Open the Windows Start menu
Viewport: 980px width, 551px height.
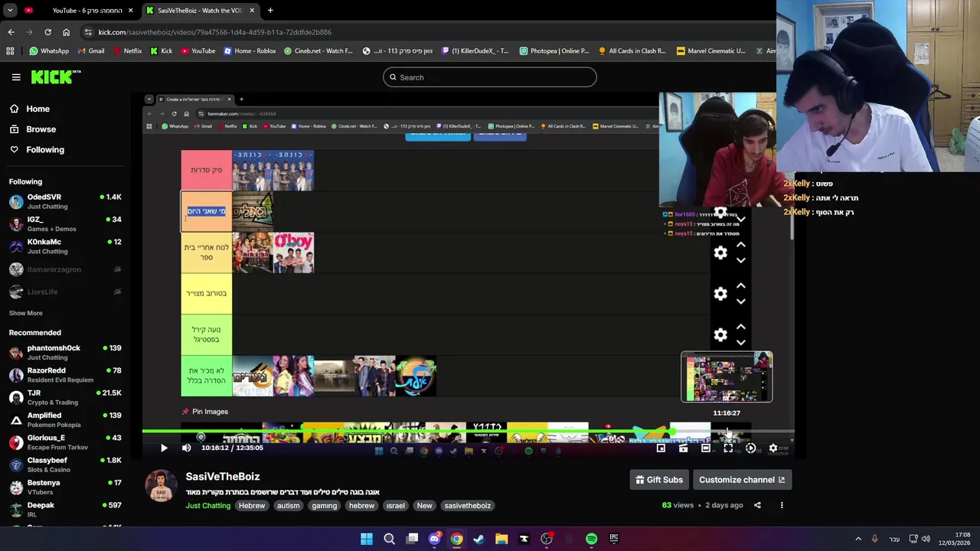(367, 539)
